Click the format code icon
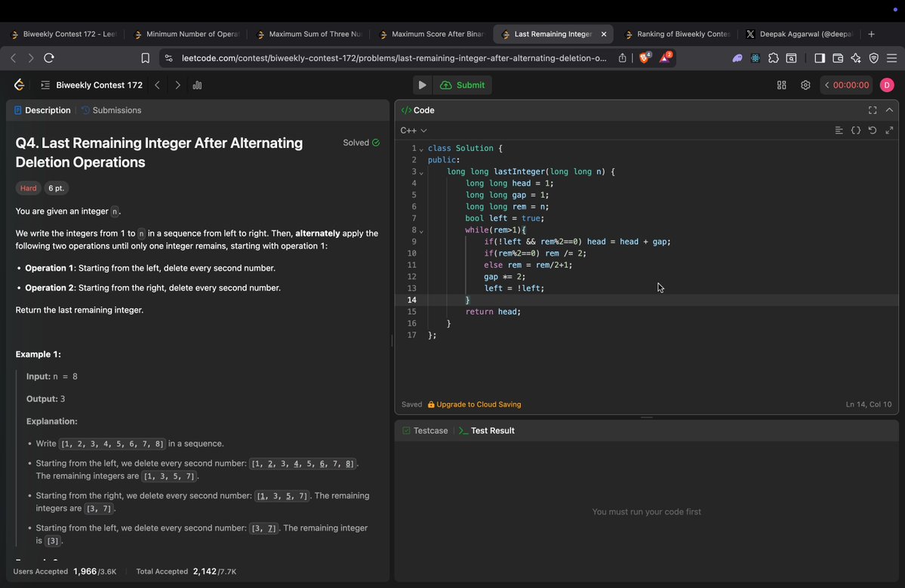 click(839, 131)
